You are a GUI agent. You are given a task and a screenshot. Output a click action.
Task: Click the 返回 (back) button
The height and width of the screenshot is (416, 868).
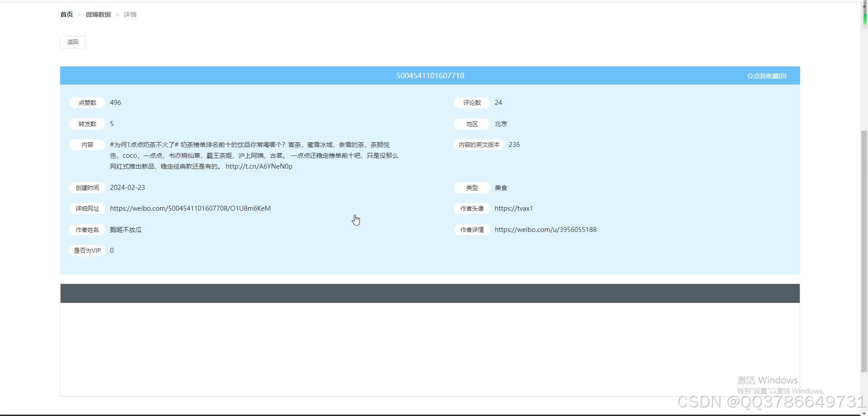(x=72, y=42)
